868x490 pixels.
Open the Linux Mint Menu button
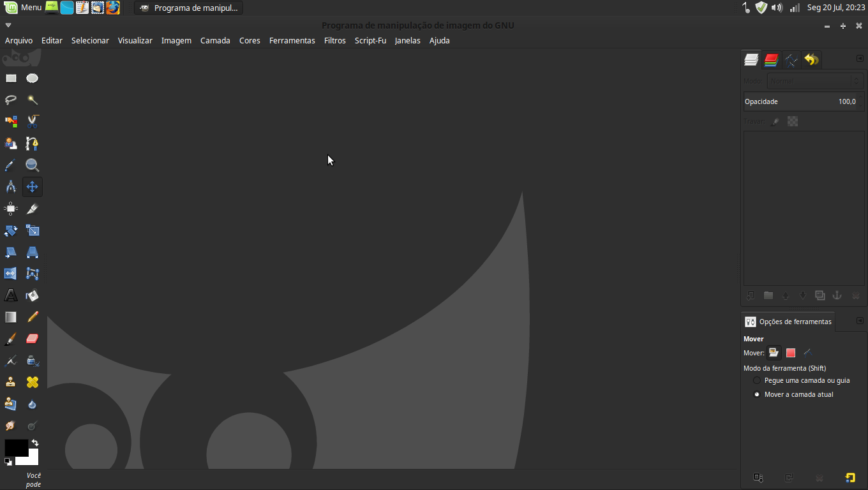22,8
